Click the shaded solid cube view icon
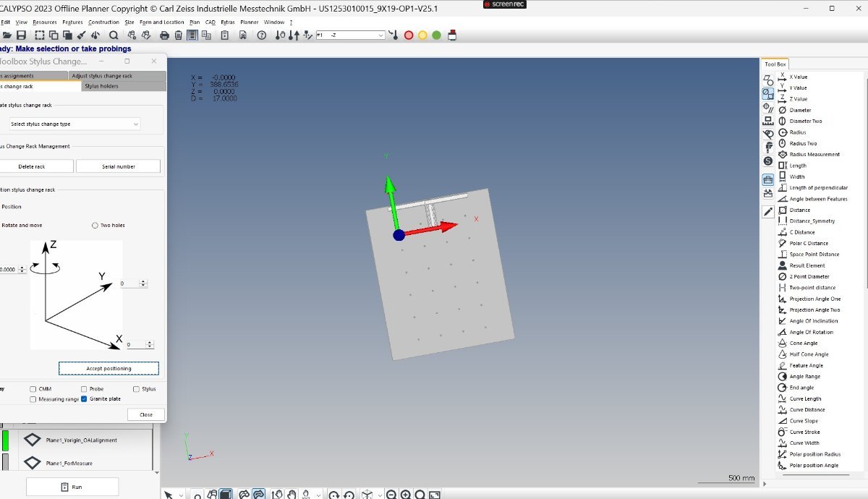Viewport: 868px width, 499px height. click(x=226, y=495)
